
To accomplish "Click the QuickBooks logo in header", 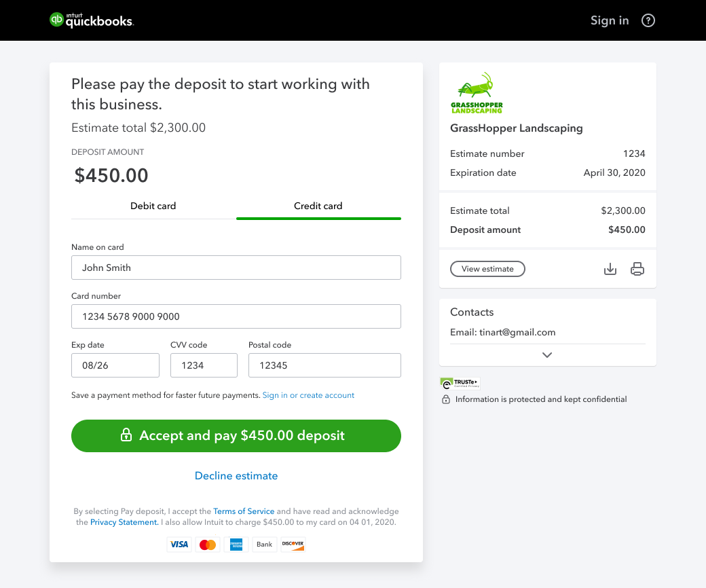I will pyautogui.click(x=92, y=20).
